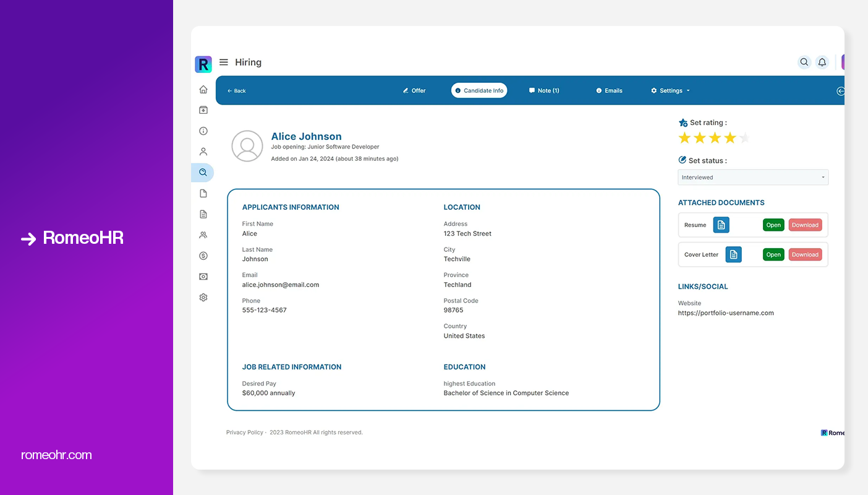The height and width of the screenshot is (495, 868).
Task: Click the city value Techville
Action: [x=457, y=259]
